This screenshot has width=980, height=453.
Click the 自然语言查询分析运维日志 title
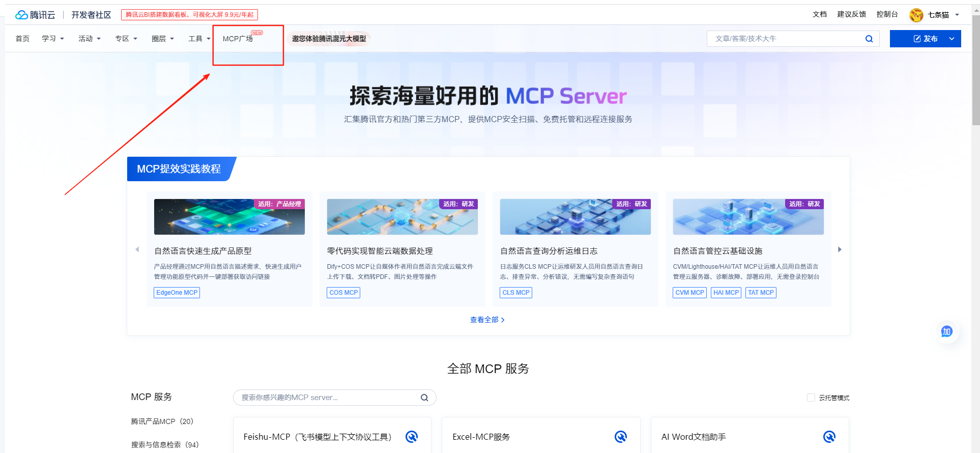(x=549, y=251)
